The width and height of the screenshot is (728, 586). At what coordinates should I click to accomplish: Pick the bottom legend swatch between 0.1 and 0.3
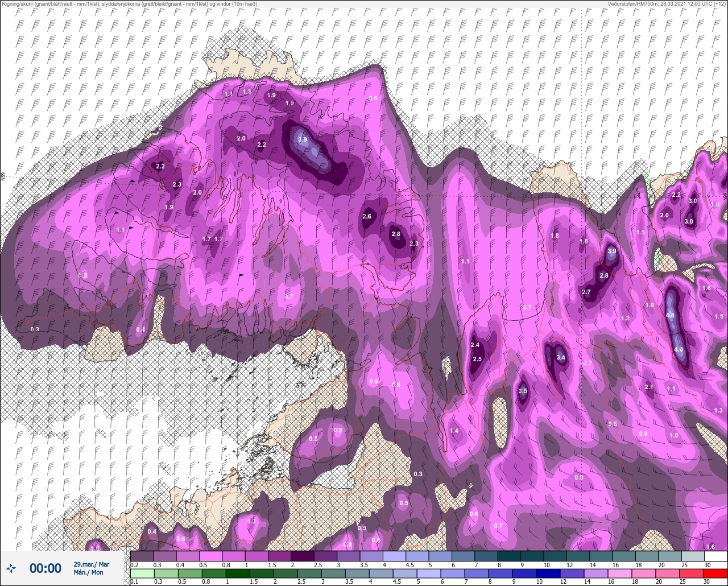(x=142, y=573)
